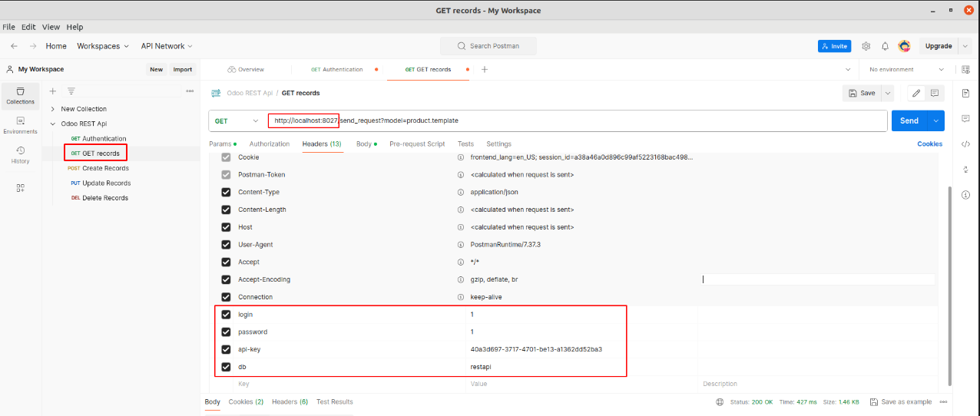Open the request comments icon

tap(965, 118)
